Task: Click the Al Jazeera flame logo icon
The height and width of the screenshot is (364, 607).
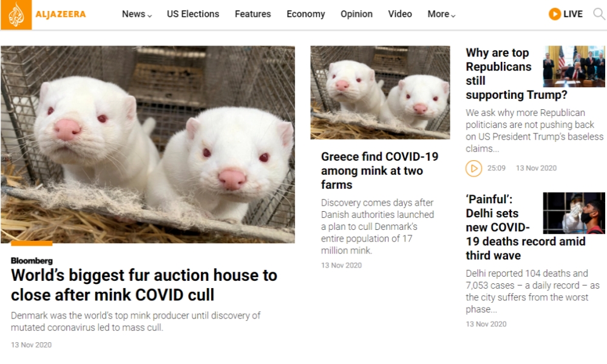Action: pyautogui.click(x=16, y=15)
